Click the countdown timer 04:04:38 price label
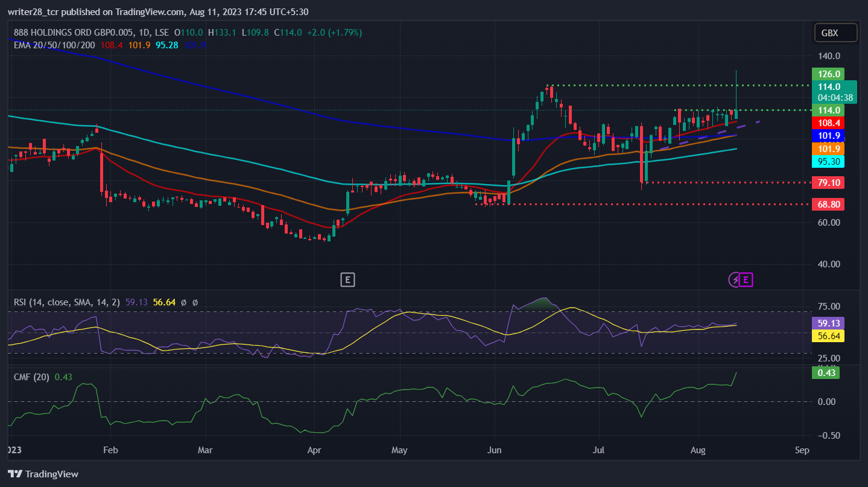 [x=835, y=97]
